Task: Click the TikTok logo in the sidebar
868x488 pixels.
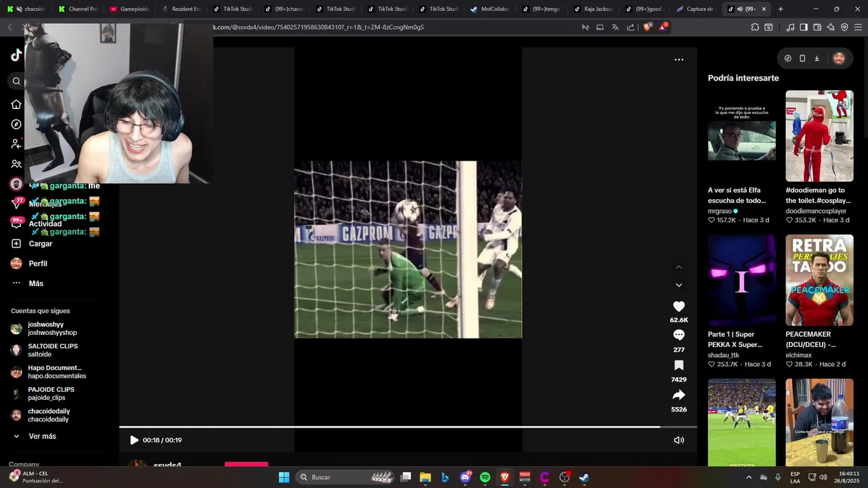Action: pos(16,56)
